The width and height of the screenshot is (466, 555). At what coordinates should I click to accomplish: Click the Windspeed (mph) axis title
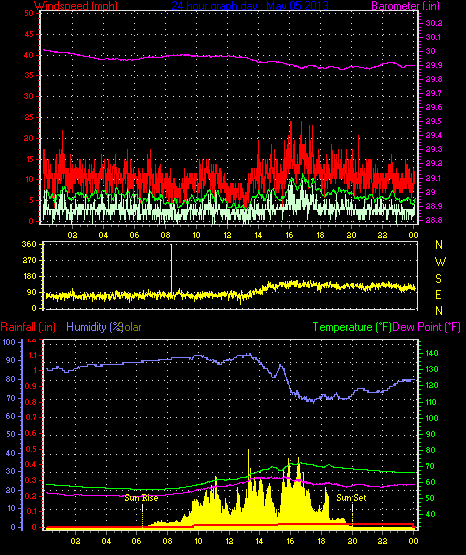point(76,5)
